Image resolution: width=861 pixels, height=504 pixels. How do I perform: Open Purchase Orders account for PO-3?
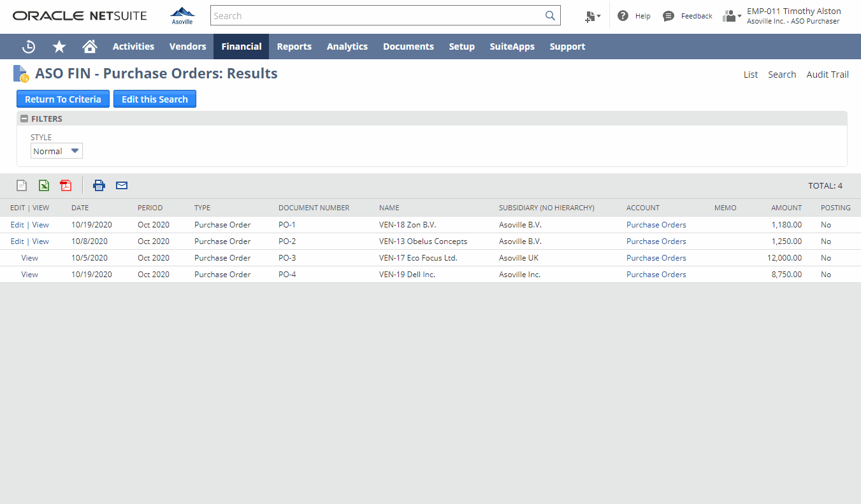pos(656,258)
